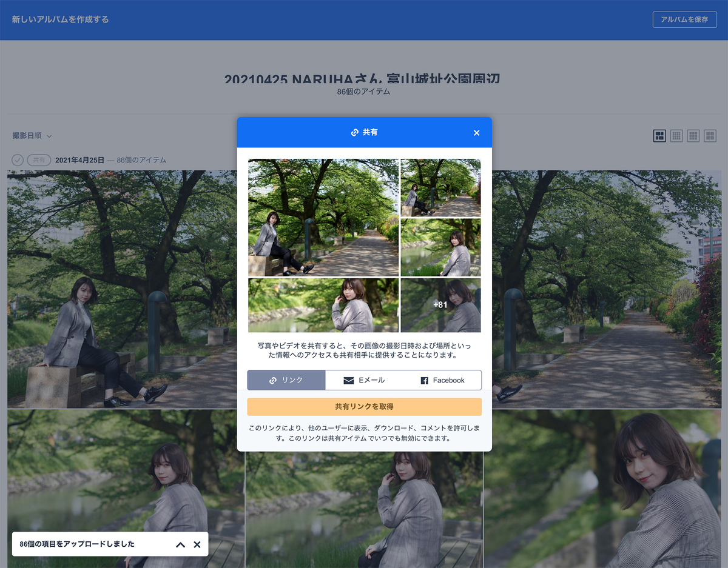Select the fourth layout view icon
Viewport: 728px width, 568px height.
click(710, 136)
